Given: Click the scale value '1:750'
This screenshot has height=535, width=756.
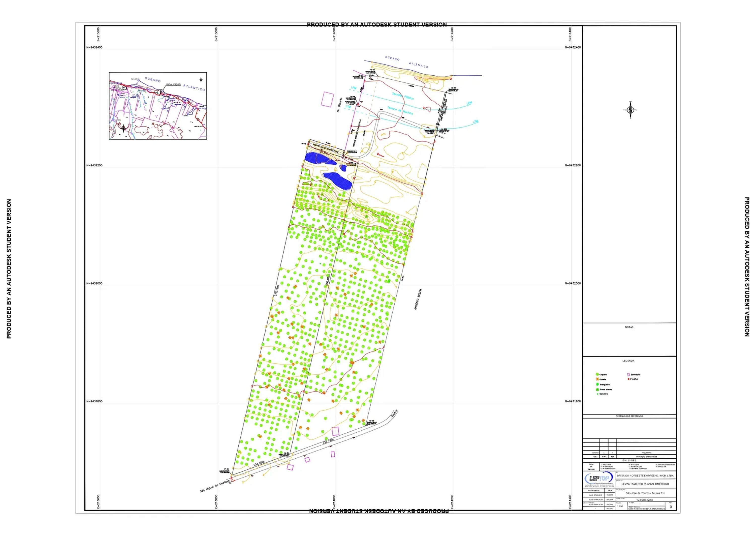Looking at the screenshot, I should (620, 506).
